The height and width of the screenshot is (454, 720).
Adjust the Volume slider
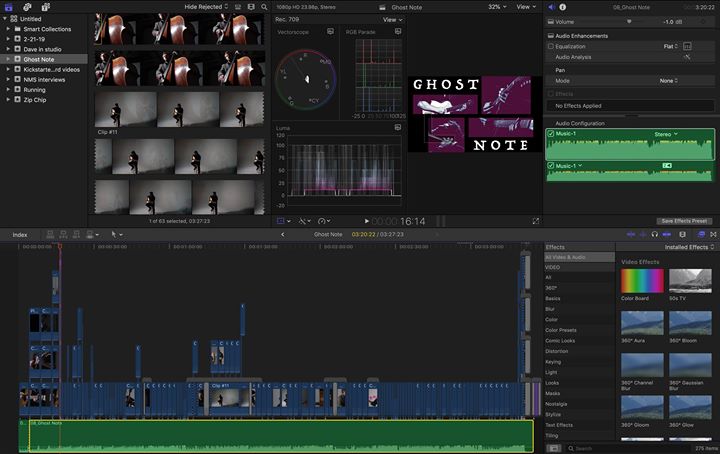[x=629, y=21]
